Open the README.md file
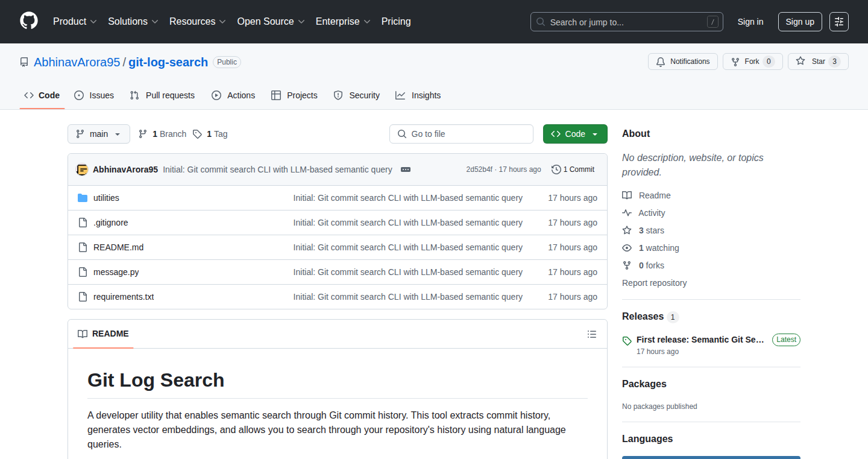This screenshot has height=459, width=868. coord(119,247)
